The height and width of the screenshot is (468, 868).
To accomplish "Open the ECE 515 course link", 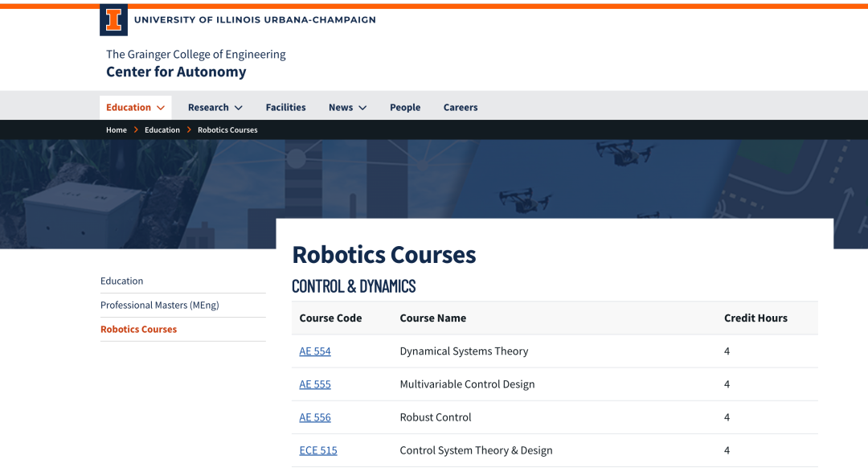I will (x=318, y=450).
